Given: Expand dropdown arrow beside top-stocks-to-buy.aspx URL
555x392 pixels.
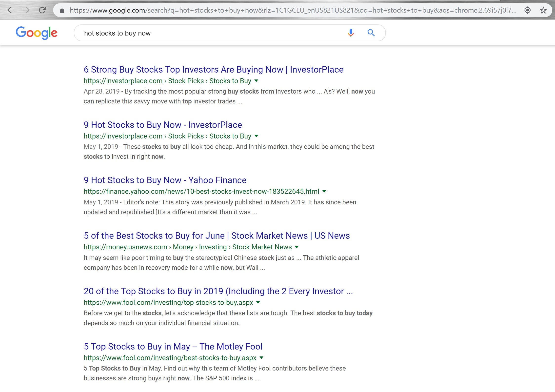Looking at the screenshot, I should 258,302.
